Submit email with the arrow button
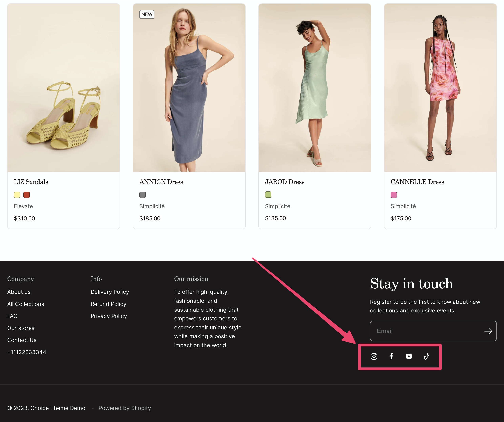Viewport: 504px width, 422px height. pyautogui.click(x=488, y=331)
